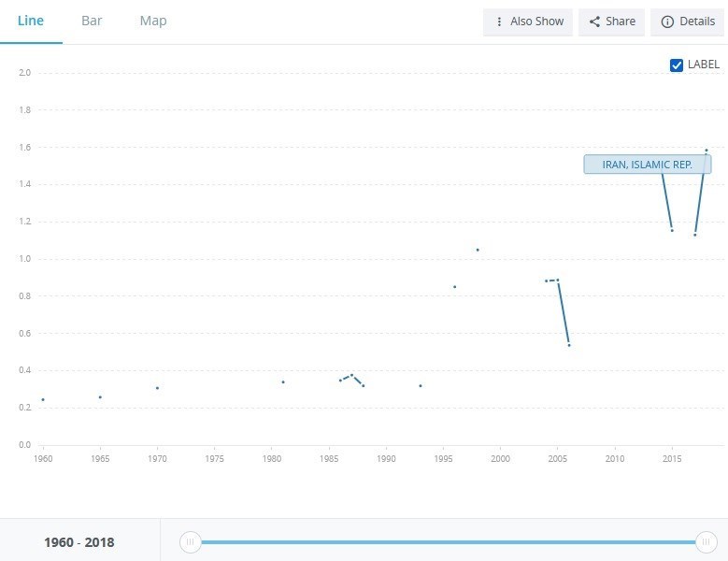Click the 1985 x-axis year label
The image size is (728, 561).
point(329,459)
